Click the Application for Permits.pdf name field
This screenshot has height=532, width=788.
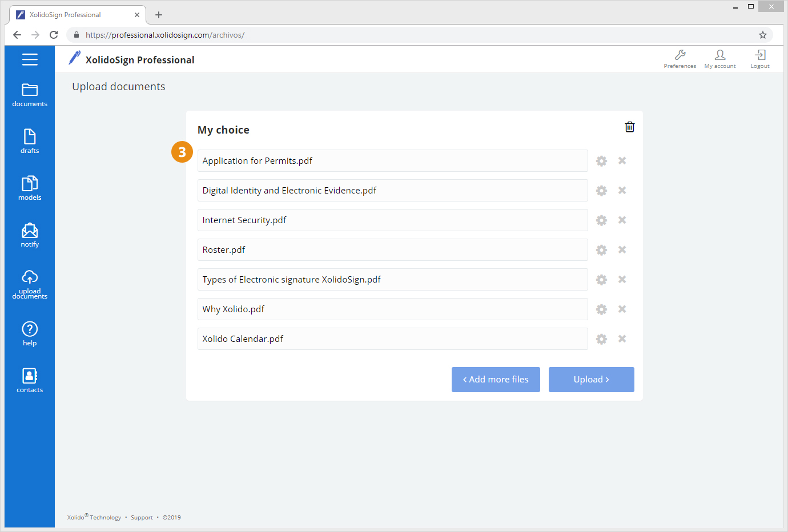click(393, 161)
